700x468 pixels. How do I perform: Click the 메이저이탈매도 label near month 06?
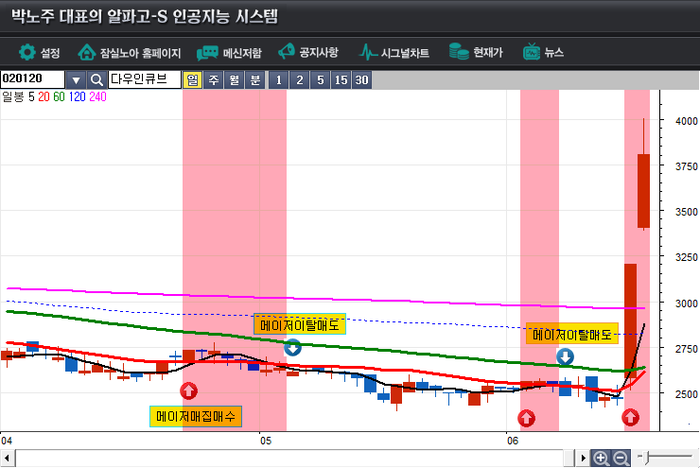pyautogui.click(x=572, y=334)
